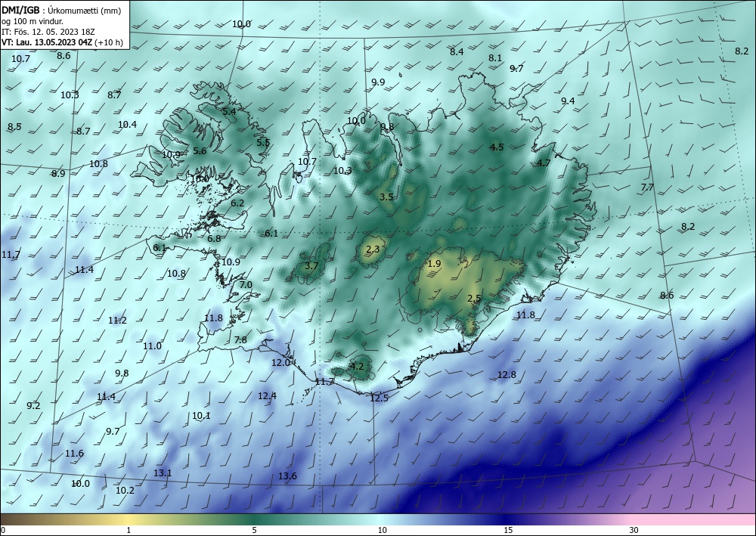Click the map value 3.7

[312, 265]
